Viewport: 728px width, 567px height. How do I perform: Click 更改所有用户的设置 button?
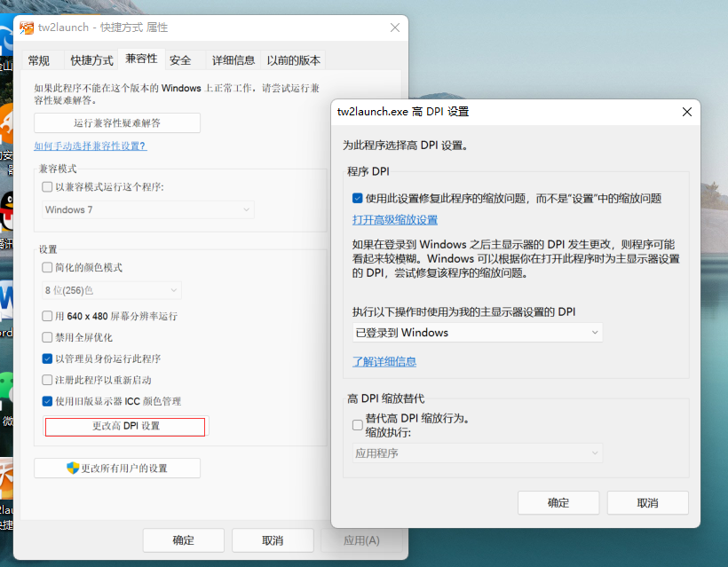click(117, 469)
